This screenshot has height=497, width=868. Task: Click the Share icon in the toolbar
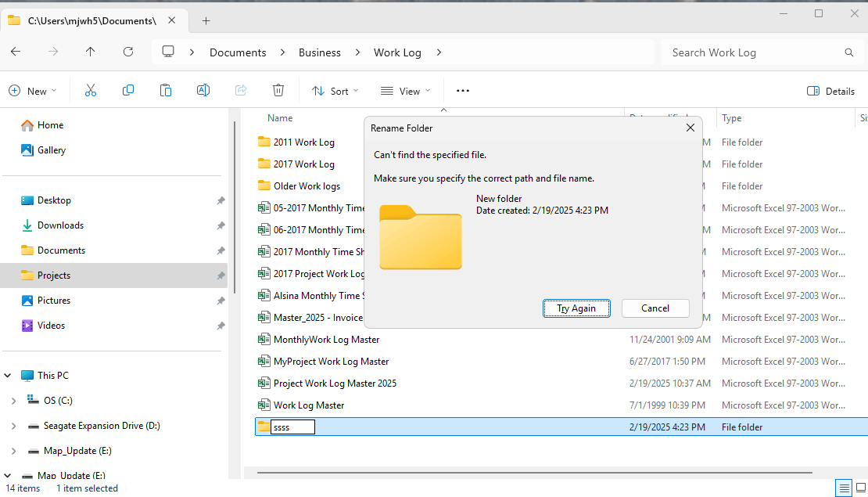click(x=241, y=90)
